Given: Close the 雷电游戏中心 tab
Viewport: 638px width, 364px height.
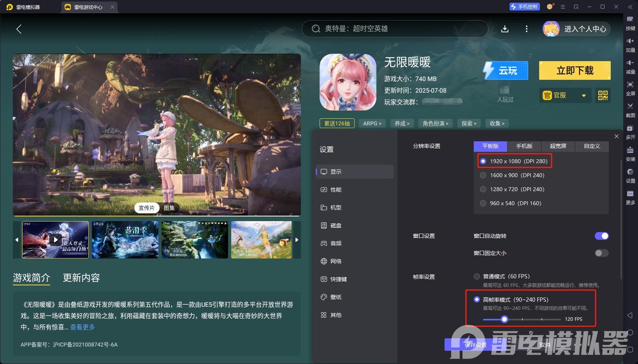Looking at the screenshot, I should pos(112,7).
